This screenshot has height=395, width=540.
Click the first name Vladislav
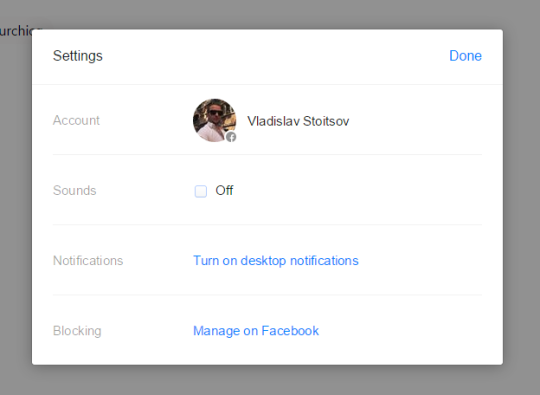(x=273, y=121)
